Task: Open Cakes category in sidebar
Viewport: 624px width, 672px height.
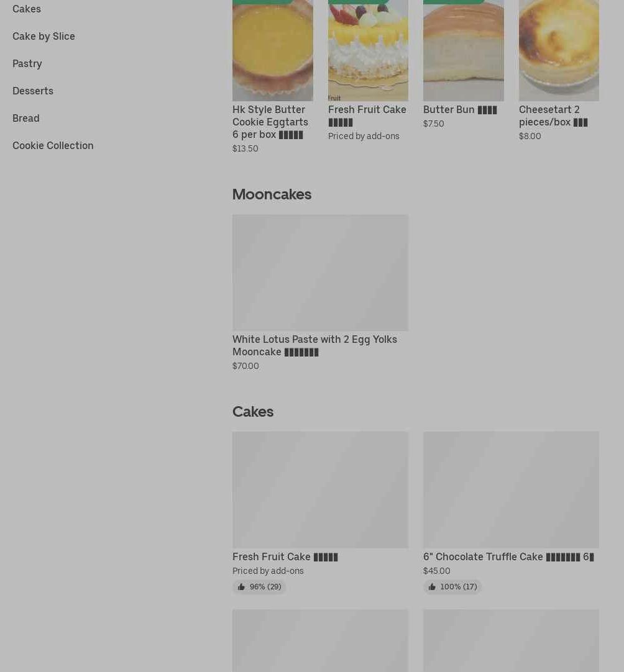Action: (27, 9)
